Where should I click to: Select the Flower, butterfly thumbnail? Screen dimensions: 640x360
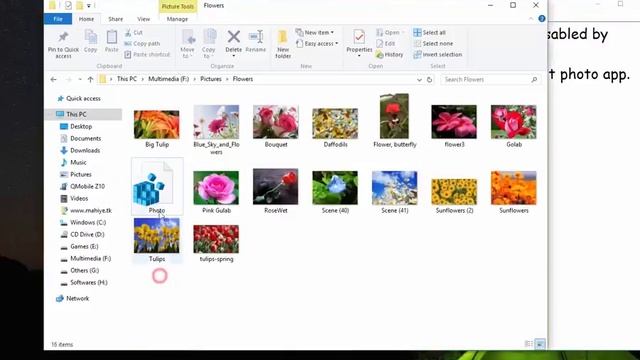(394, 116)
